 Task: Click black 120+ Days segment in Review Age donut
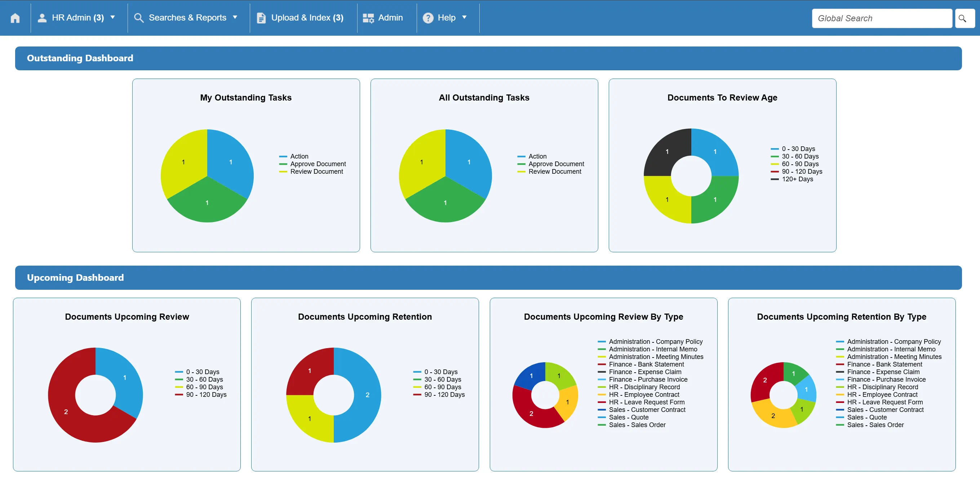[x=667, y=152]
